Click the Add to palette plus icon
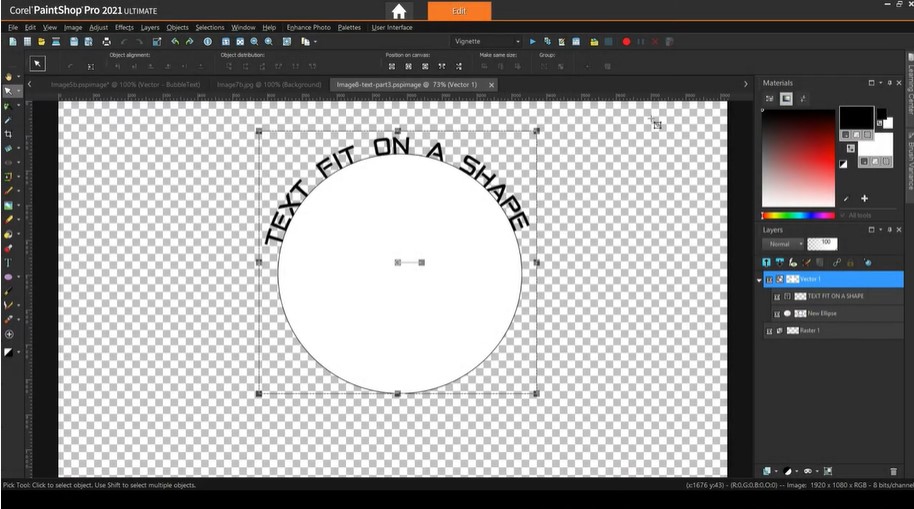 tap(864, 198)
